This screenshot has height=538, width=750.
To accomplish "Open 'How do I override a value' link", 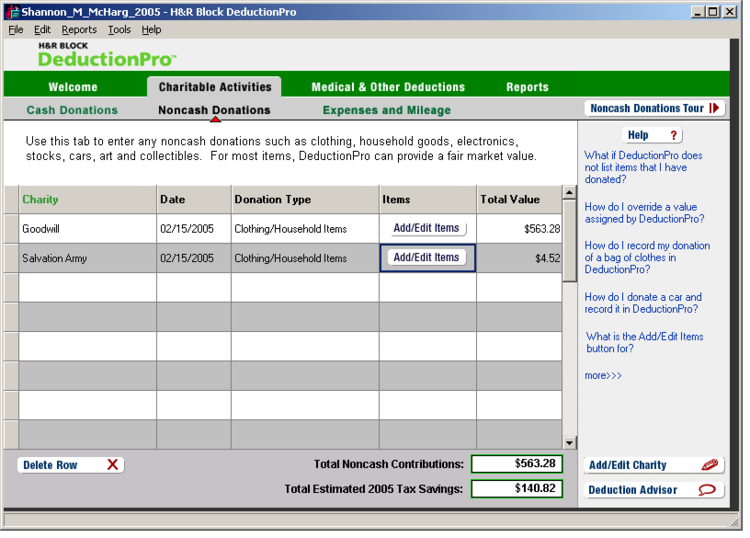I will pos(644,213).
